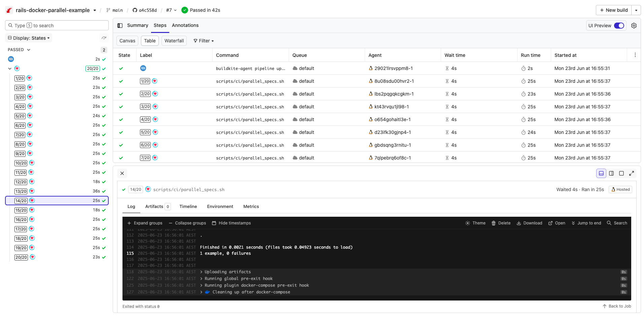Open New build dropdown arrow

pos(636,10)
